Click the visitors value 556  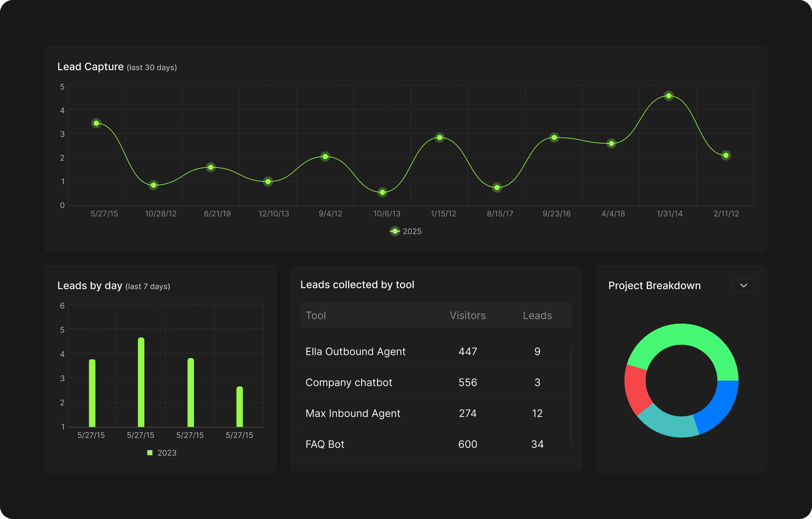[468, 382]
